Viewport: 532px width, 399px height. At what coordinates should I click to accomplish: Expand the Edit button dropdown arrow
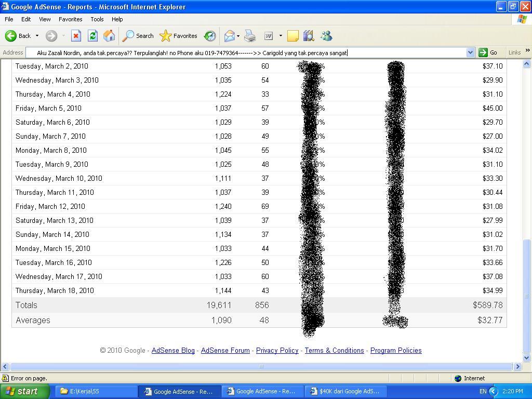(281, 36)
